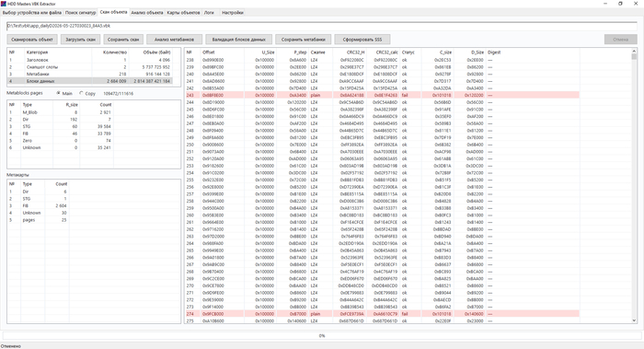644x349 pixels.
Task: Run Валидация блоков данных
Action: point(238,40)
